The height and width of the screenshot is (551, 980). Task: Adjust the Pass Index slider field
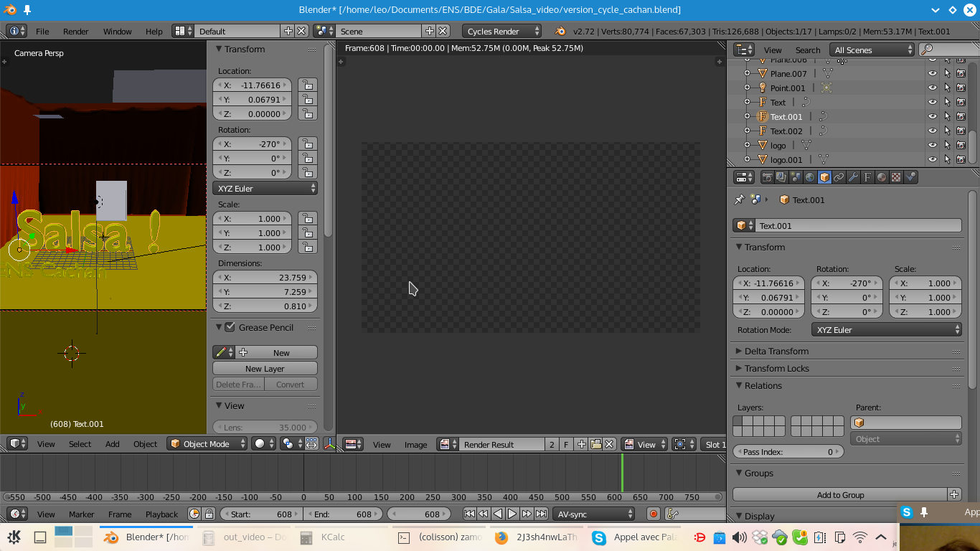click(x=788, y=452)
